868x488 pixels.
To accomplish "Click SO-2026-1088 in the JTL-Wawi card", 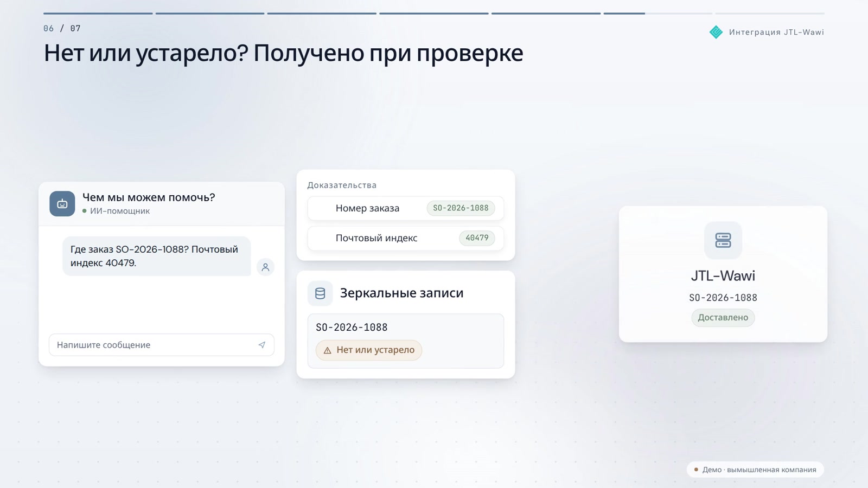I will click(723, 298).
